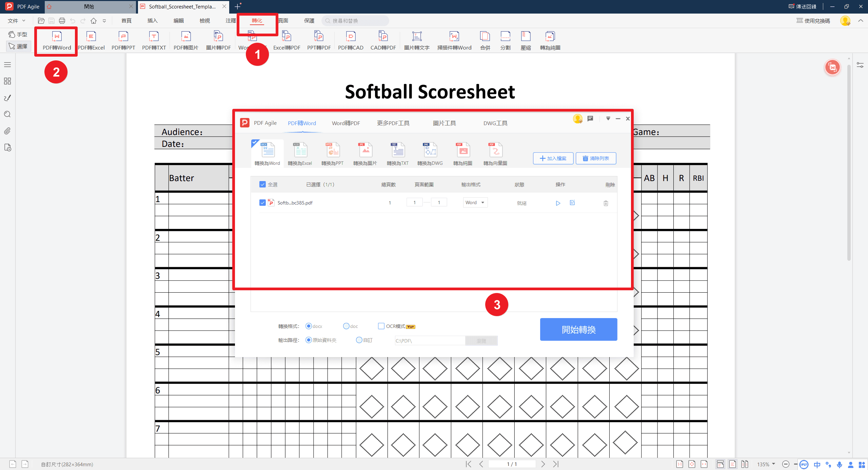The width and height of the screenshot is (868, 470).
Task: Enable the OCR模式 checkbox
Action: pyautogui.click(x=381, y=326)
